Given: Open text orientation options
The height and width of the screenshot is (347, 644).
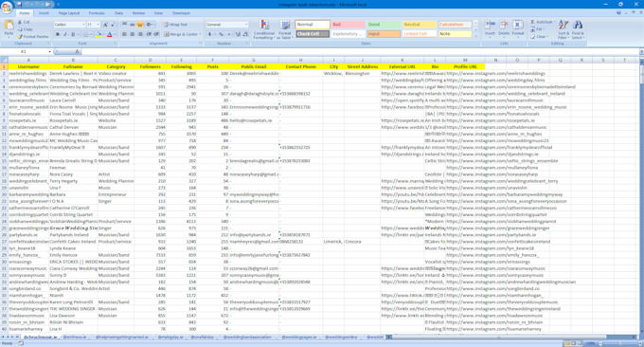Looking at the screenshot, I should pos(150,25).
